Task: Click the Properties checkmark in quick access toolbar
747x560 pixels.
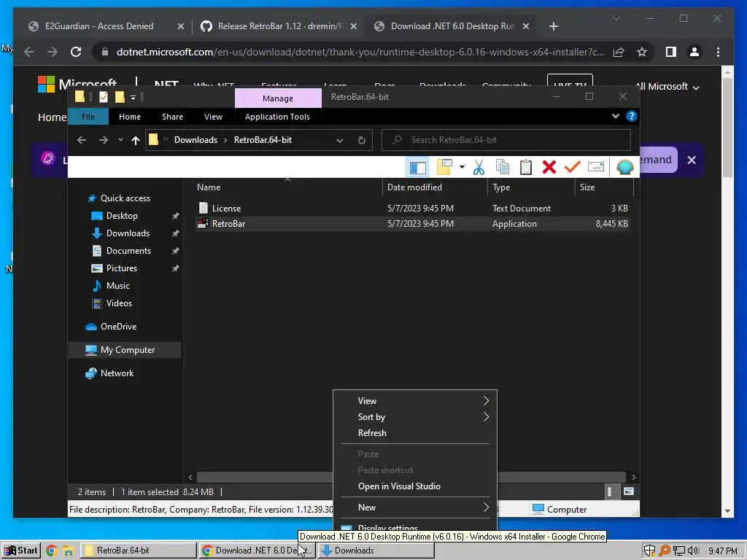Action: [103, 97]
